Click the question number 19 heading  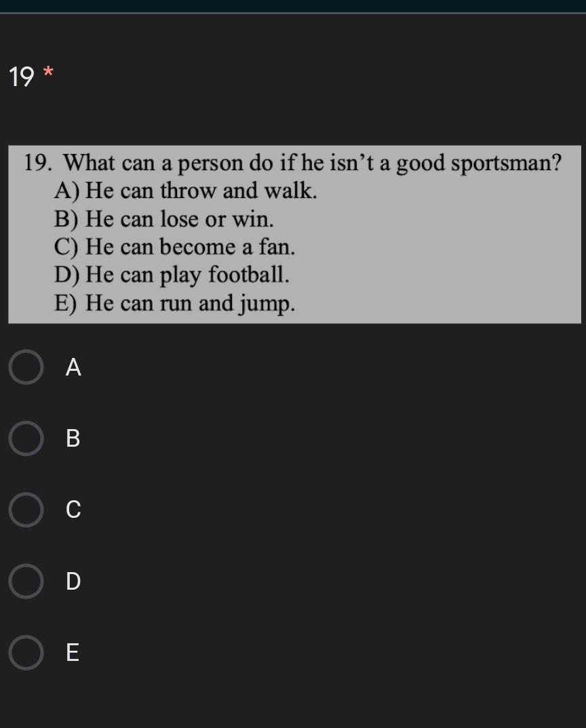(22, 77)
